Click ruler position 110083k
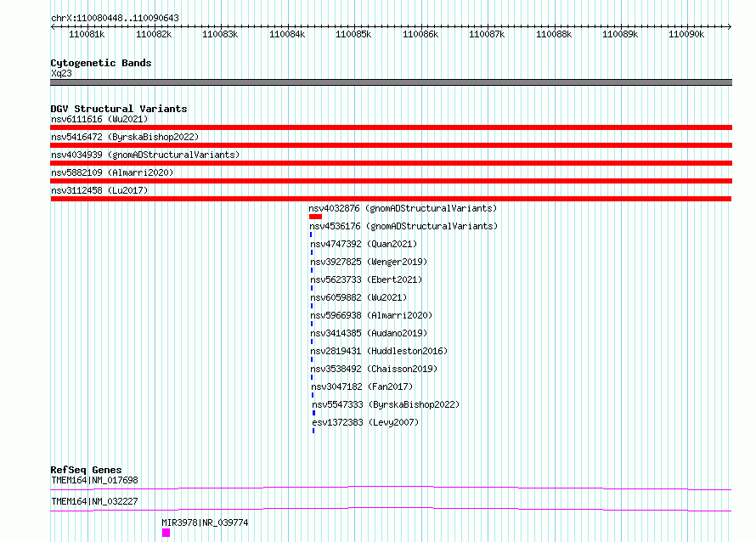 coord(220,34)
